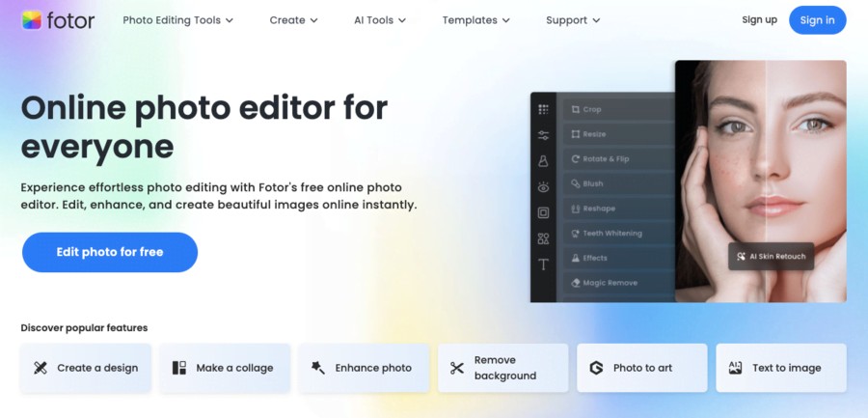This screenshot has width=868, height=418.
Task: Open the Support menu
Action: [x=573, y=20]
